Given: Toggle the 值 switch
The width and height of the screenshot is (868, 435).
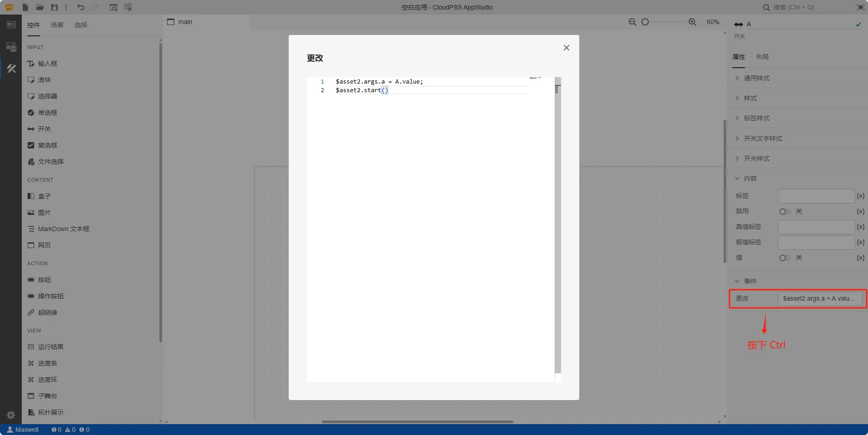Looking at the screenshot, I should tap(785, 258).
